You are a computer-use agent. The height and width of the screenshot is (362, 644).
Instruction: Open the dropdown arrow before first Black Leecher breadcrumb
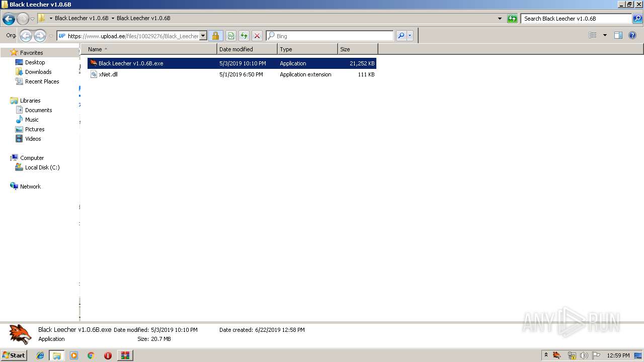click(51, 19)
